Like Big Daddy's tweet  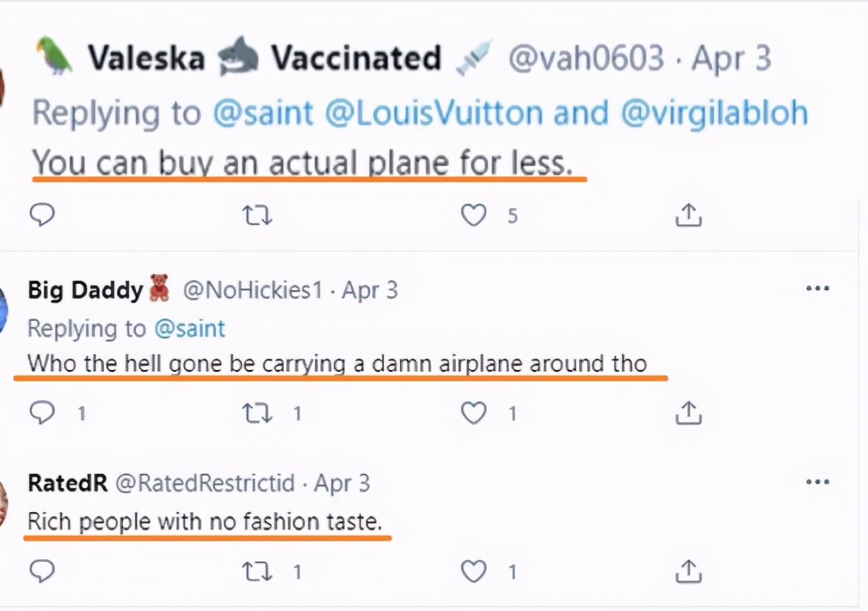tap(473, 413)
